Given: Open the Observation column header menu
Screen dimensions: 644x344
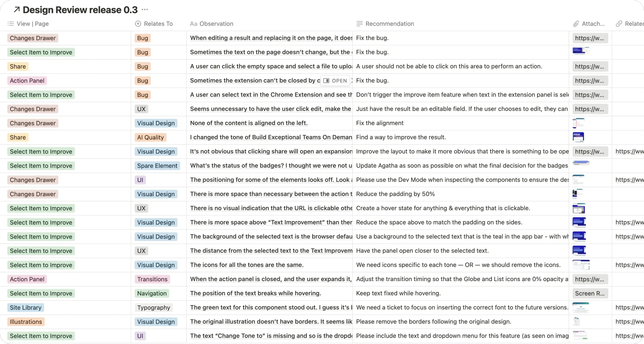Looking at the screenshot, I should pyautogui.click(x=216, y=24).
